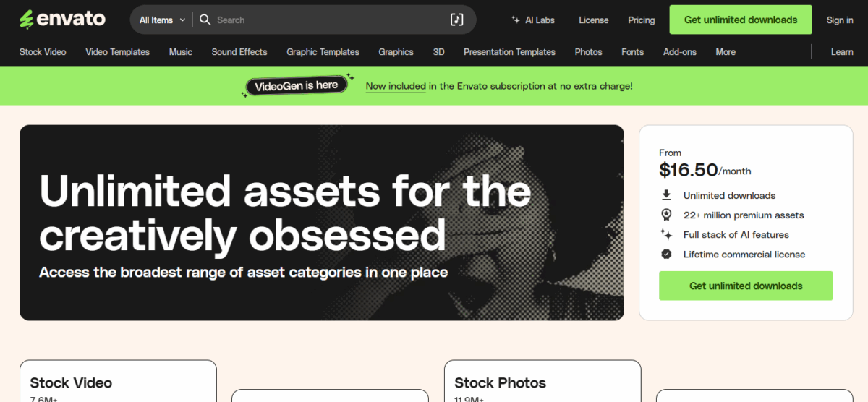Click the Unlimited downloads arrow icon
This screenshot has height=402, width=868.
click(x=666, y=195)
